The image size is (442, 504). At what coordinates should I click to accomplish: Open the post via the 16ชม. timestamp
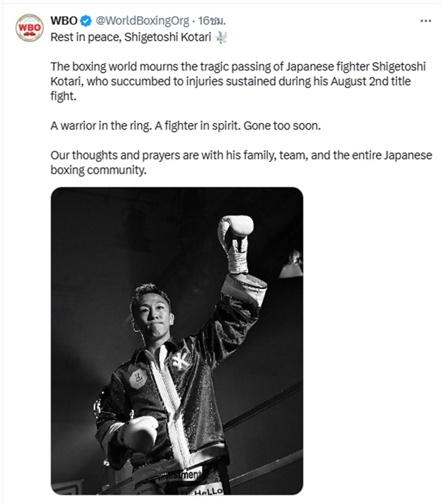(212, 21)
